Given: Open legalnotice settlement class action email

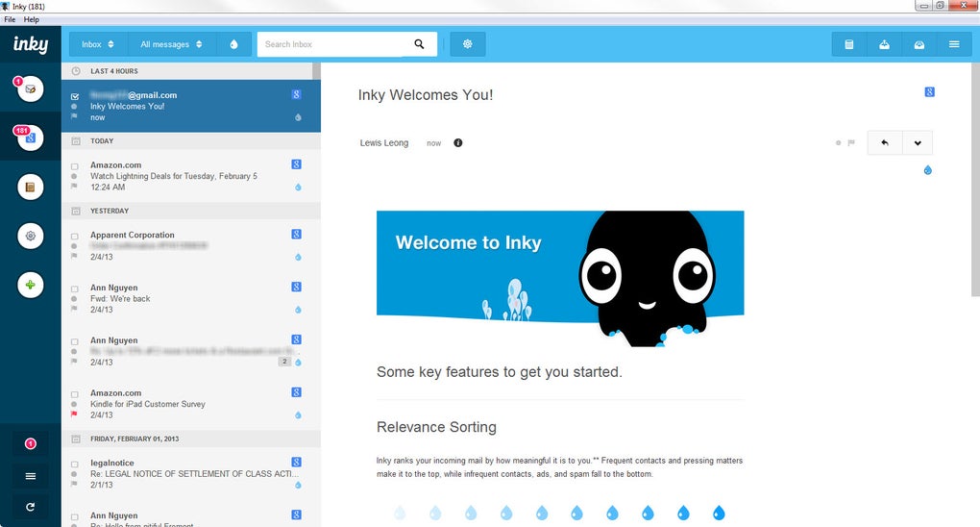Looking at the screenshot, I should (x=191, y=474).
